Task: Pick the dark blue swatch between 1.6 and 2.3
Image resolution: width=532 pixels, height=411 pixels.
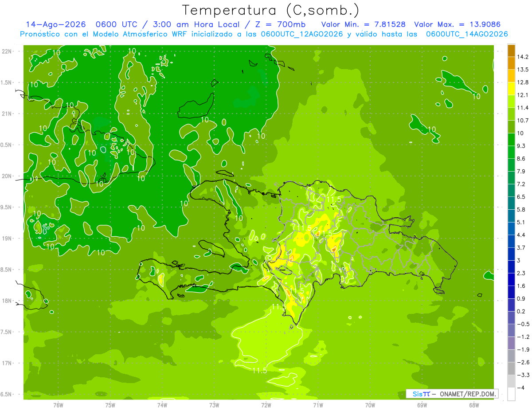Action: (511, 279)
